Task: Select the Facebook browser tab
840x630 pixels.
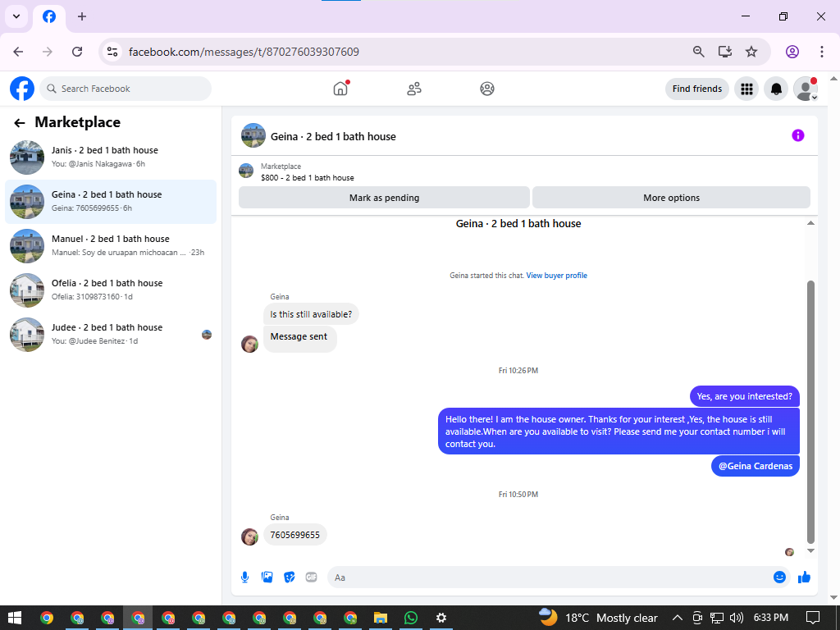Action: [49, 16]
